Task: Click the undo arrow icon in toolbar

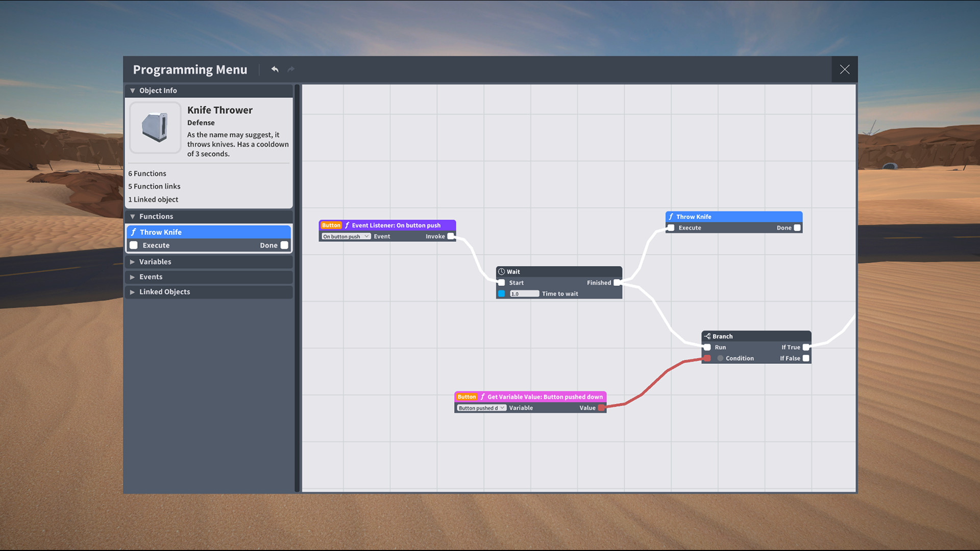Action: [275, 69]
